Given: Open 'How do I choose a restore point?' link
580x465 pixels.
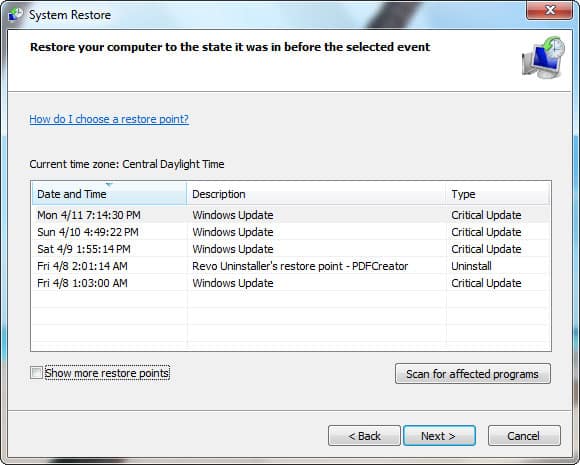Looking at the screenshot, I should [x=109, y=119].
